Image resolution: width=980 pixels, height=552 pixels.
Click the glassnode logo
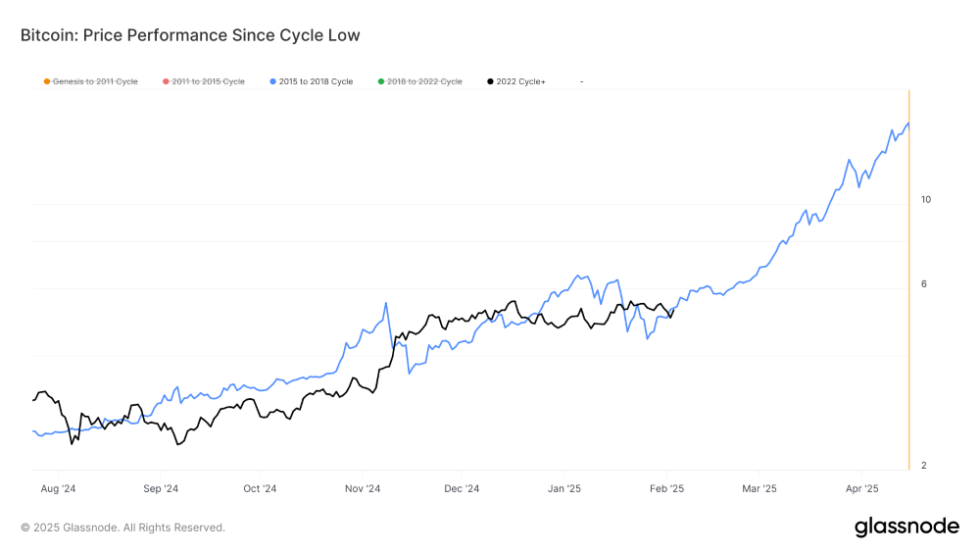[x=906, y=527]
